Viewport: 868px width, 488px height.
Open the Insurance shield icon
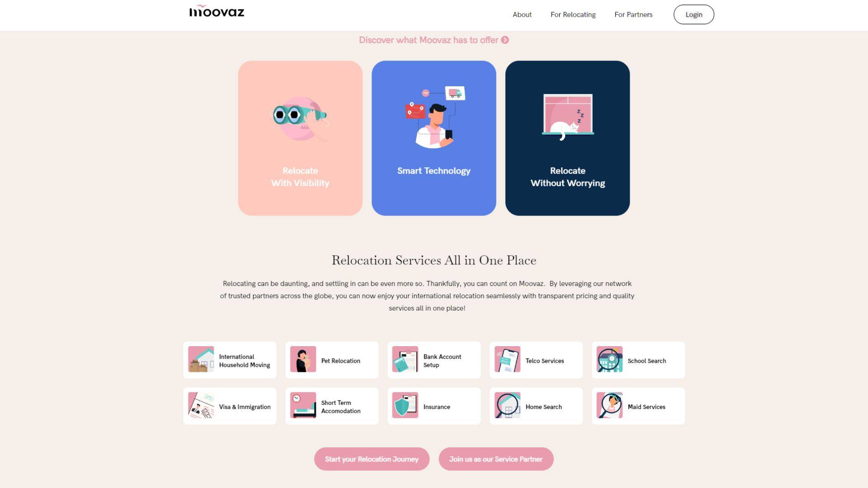click(x=405, y=405)
